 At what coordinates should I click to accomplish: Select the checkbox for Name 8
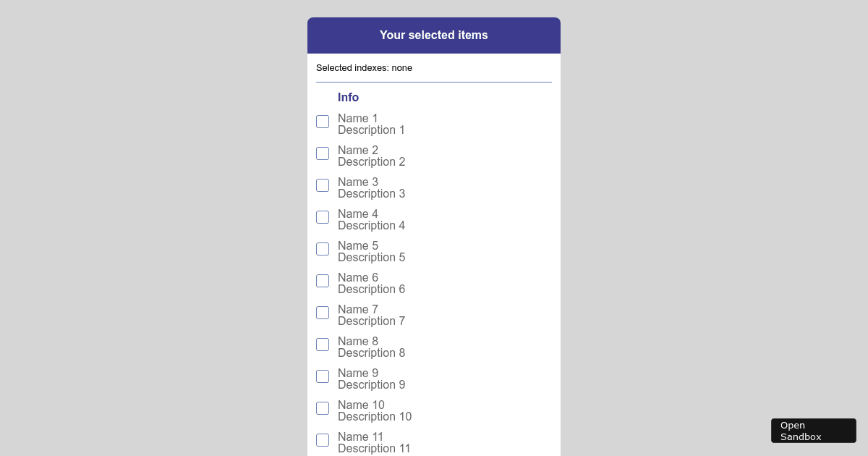pos(323,345)
